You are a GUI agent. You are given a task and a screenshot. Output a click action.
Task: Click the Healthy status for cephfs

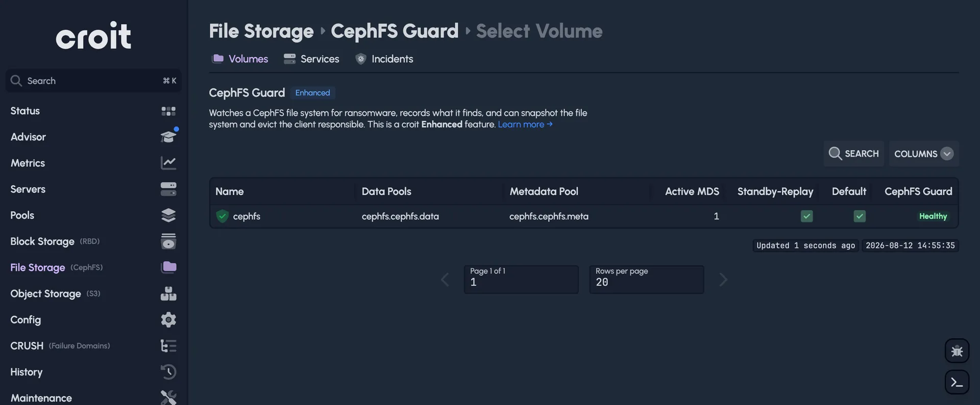coord(933,216)
